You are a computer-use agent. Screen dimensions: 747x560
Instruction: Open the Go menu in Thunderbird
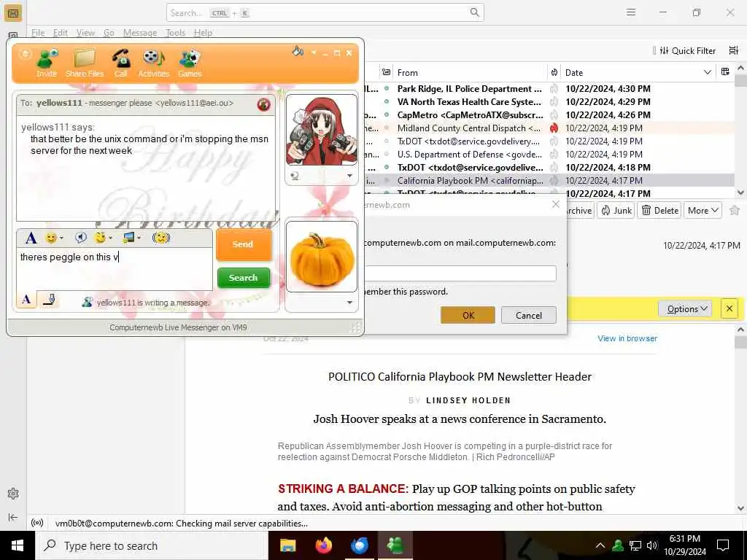point(109,32)
